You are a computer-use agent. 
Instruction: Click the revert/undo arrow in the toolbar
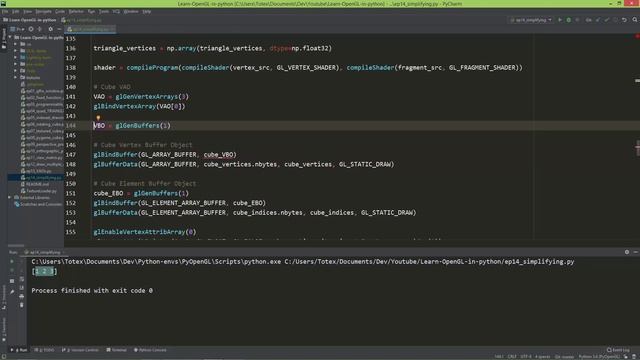624,20
